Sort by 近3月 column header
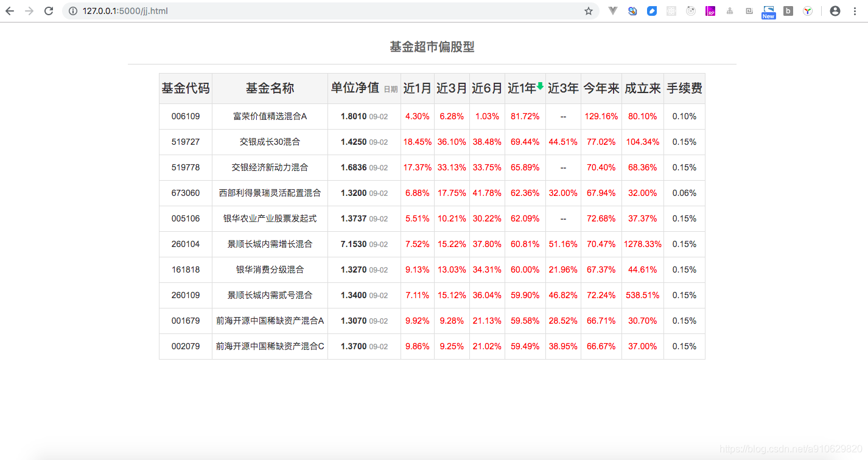This screenshot has height=460, width=868. tap(452, 88)
